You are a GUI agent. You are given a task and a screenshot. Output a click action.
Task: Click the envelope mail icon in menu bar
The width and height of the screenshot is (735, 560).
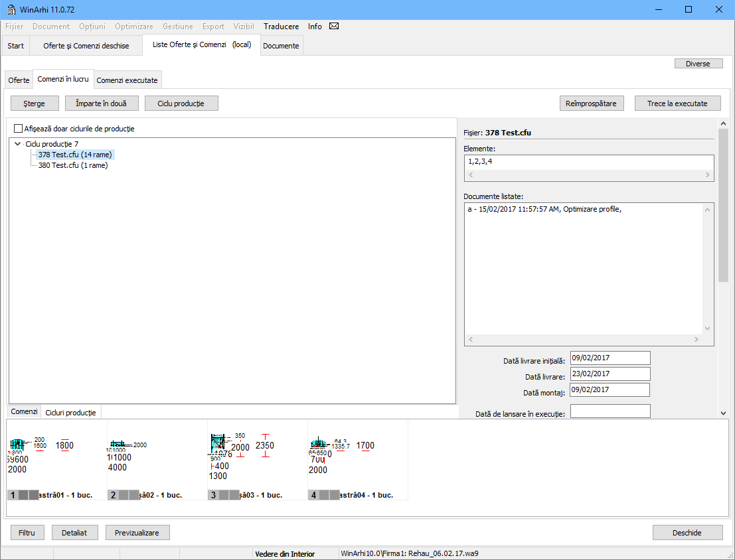334,27
